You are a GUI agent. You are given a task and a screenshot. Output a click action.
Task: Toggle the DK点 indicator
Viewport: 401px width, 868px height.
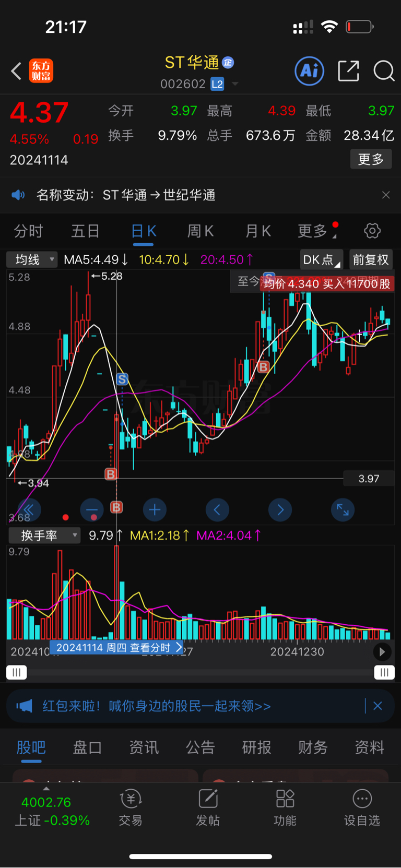tap(322, 259)
